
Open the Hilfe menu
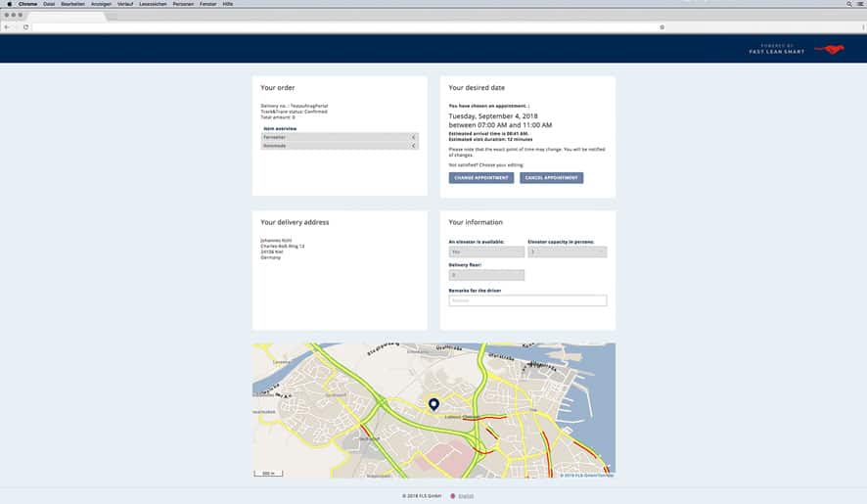pyautogui.click(x=227, y=4)
